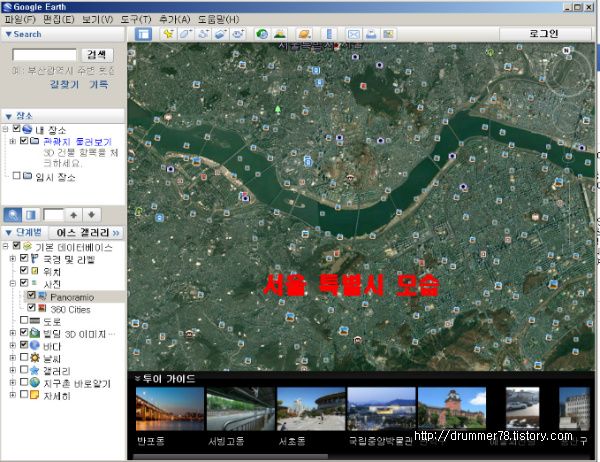Click the folder icon of 임시 장소
Image resolution: width=600 pixels, height=462 pixels.
coord(27,176)
